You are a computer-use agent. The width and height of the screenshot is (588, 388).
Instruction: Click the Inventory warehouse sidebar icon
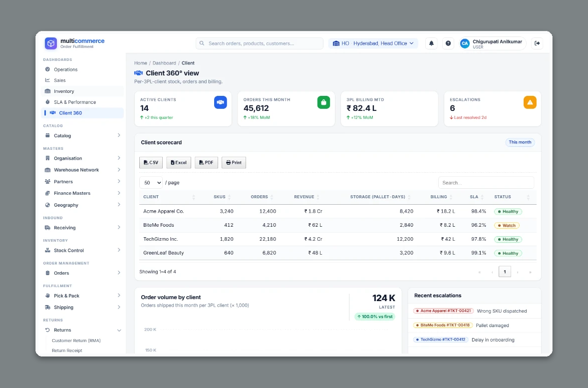point(47,91)
